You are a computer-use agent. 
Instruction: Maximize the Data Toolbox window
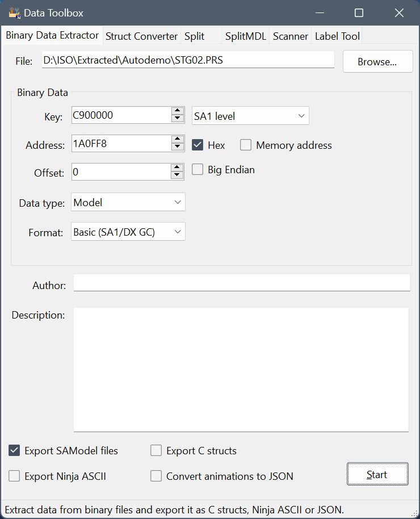[x=359, y=13]
